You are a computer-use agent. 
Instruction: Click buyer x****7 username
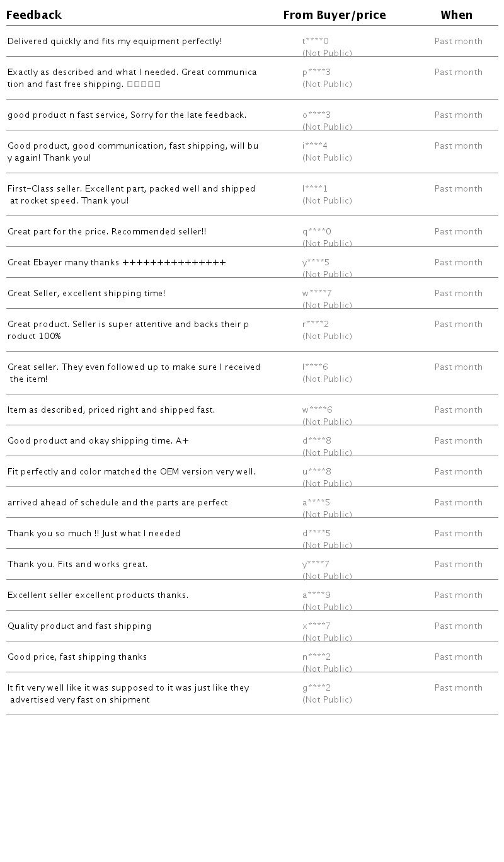pos(316,626)
